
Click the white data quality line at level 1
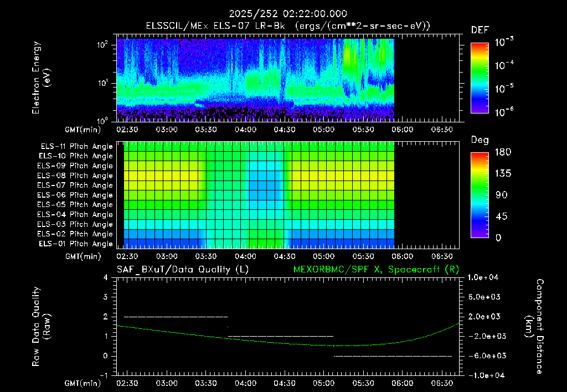(281, 336)
